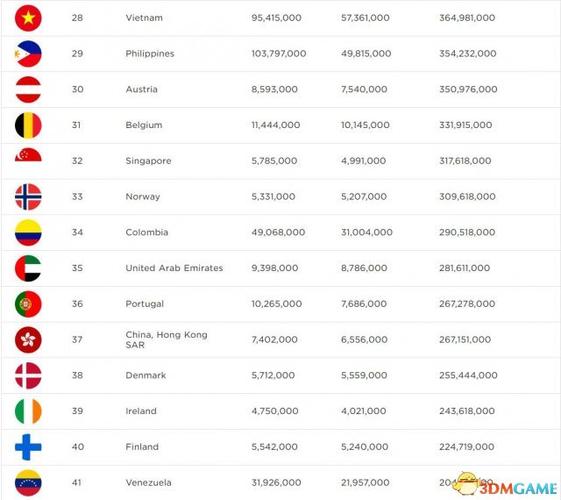Viewport: 561px width, 500px height.
Task: Click the Finland flag icon
Action: (x=28, y=447)
